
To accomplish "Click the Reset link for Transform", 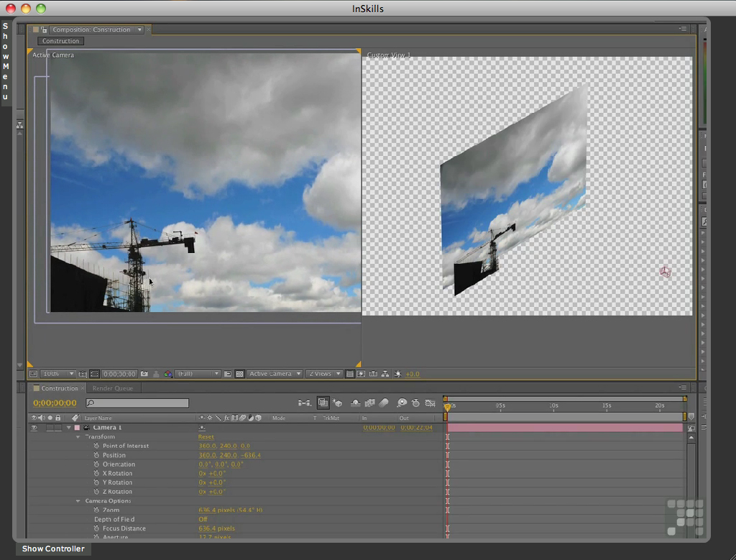I will pyautogui.click(x=206, y=436).
